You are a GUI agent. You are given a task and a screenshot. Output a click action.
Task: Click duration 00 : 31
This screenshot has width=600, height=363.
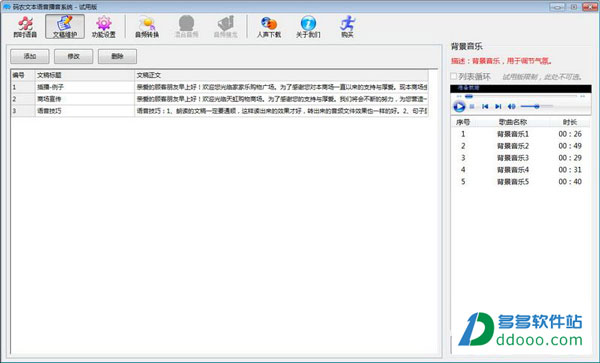pos(570,169)
